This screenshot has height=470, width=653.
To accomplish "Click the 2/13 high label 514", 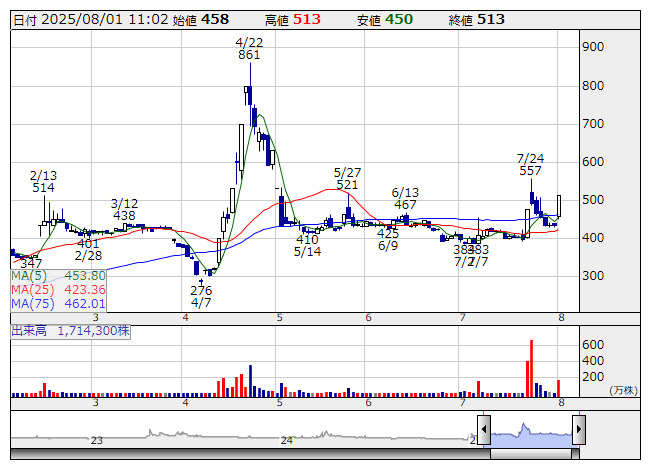I will [43, 187].
